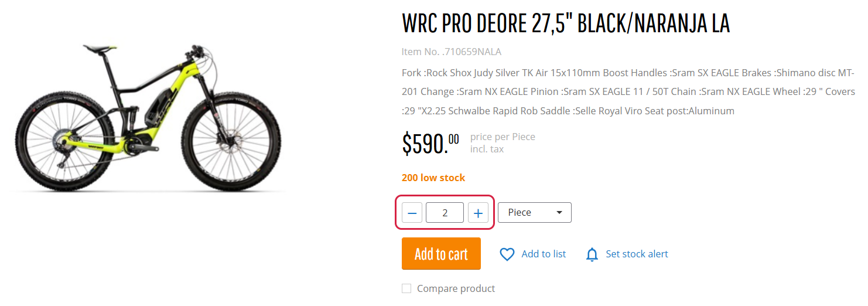Screen dimensions: 868x306
Task: Click the Rock Shox fork description text
Action: [628, 92]
